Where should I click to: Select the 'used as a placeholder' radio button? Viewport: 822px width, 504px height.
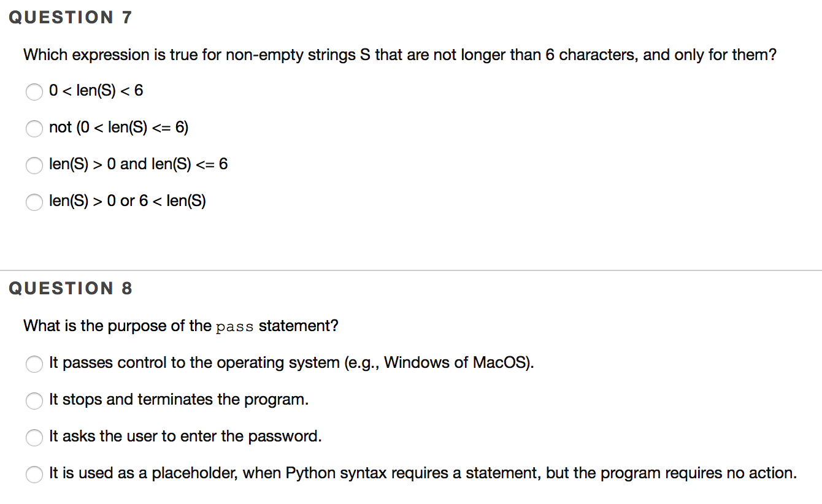point(34,475)
